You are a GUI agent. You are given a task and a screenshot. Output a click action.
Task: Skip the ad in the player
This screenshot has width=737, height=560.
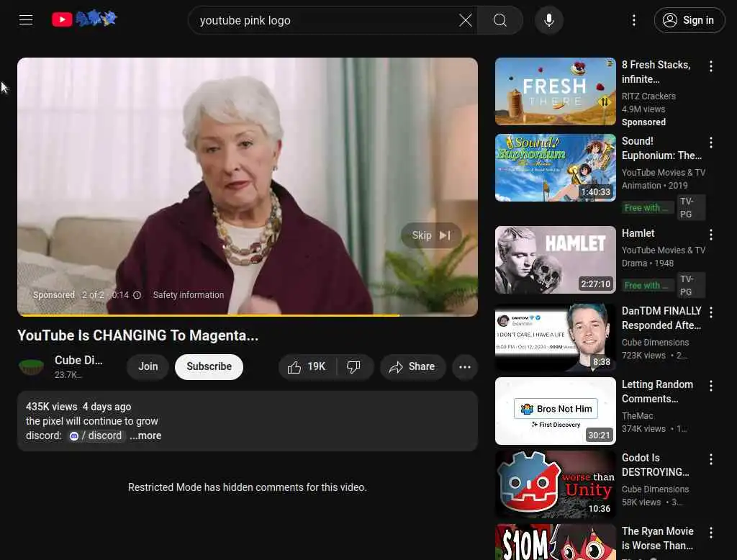point(431,235)
